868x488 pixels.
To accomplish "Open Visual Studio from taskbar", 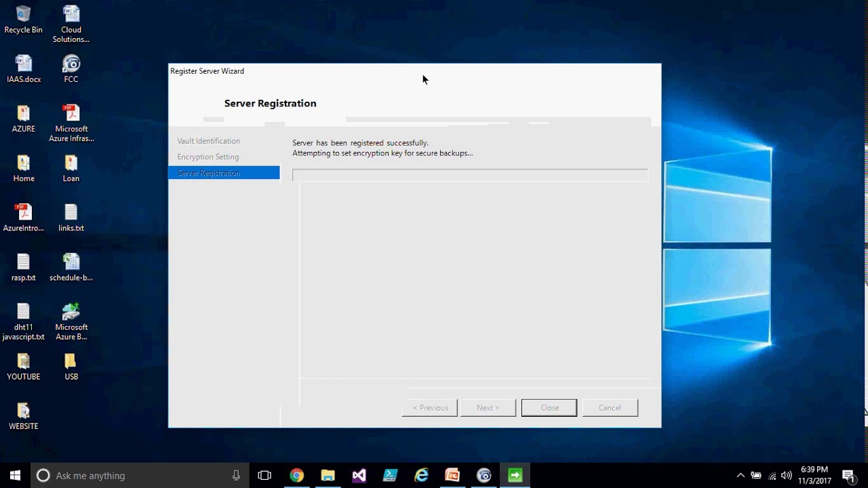I will pos(359,475).
